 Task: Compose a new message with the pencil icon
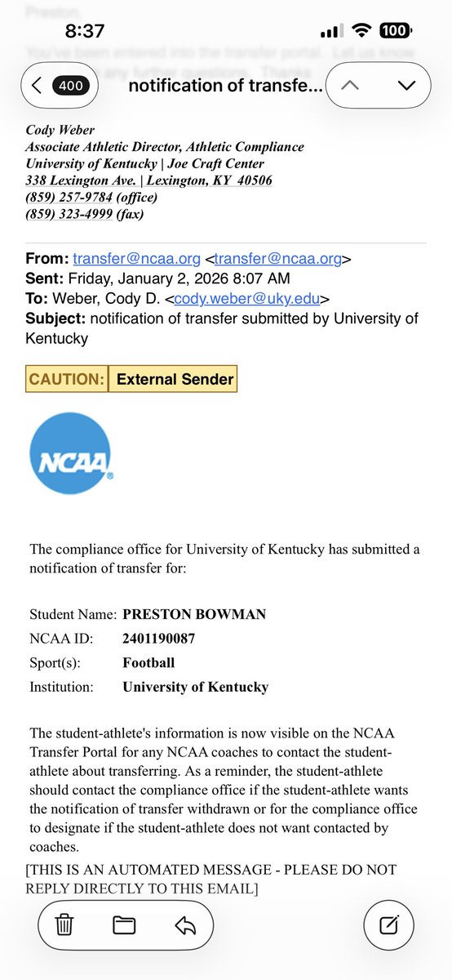click(390, 924)
